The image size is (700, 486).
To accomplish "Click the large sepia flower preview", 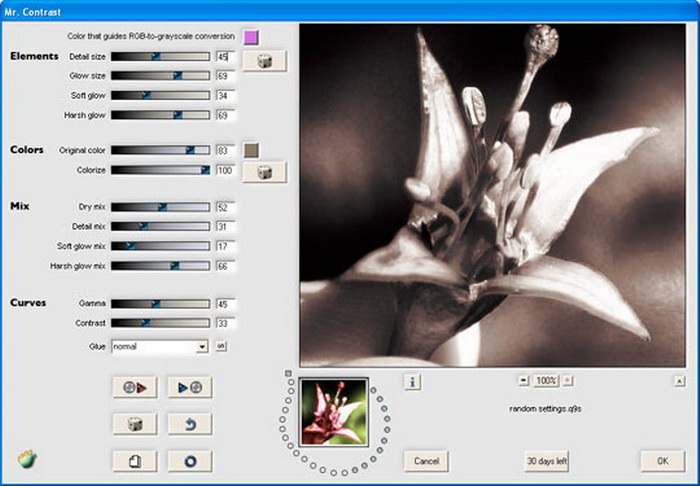I will point(492,195).
